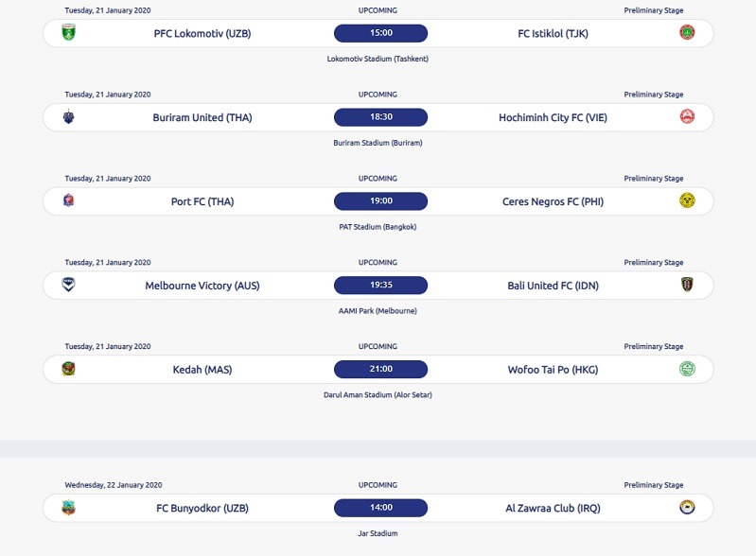Select the Al Zawraa Club crest

click(687, 508)
